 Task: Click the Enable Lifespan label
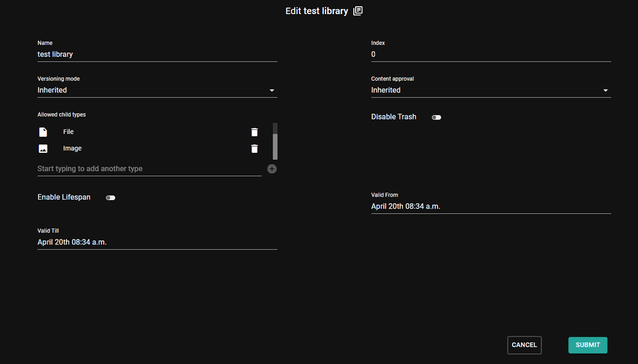coord(64,197)
